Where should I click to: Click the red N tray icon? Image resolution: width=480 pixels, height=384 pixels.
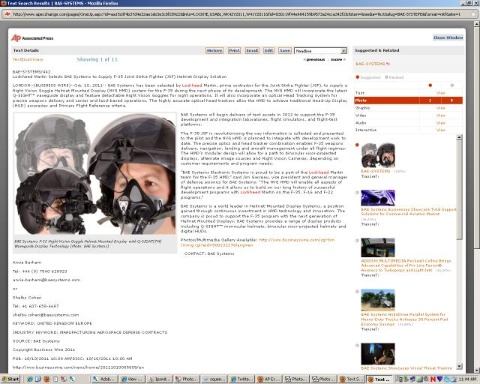click(x=433, y=379)
